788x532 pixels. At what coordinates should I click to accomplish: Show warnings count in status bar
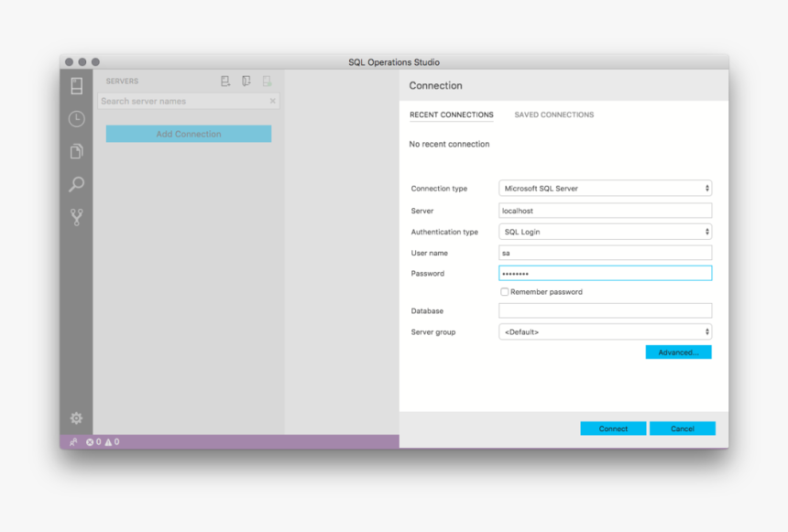point(112,442)
